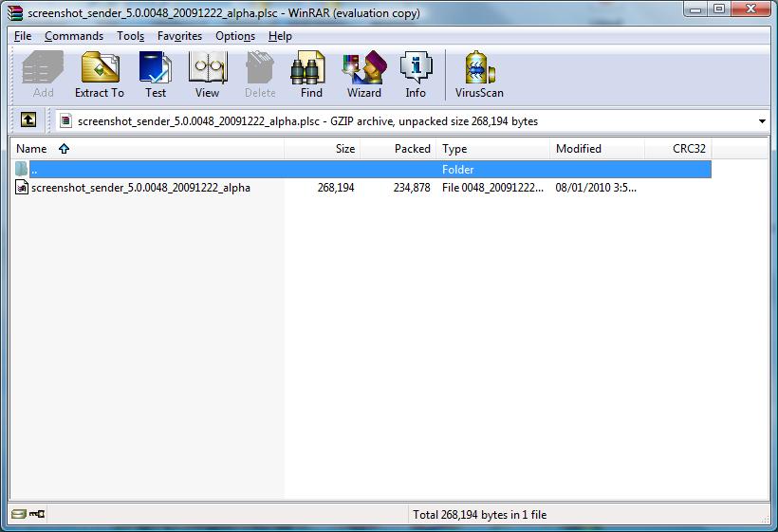The image size is (778, 532).
Task: Run the Test archive tool
Action: tap(156, 75)
